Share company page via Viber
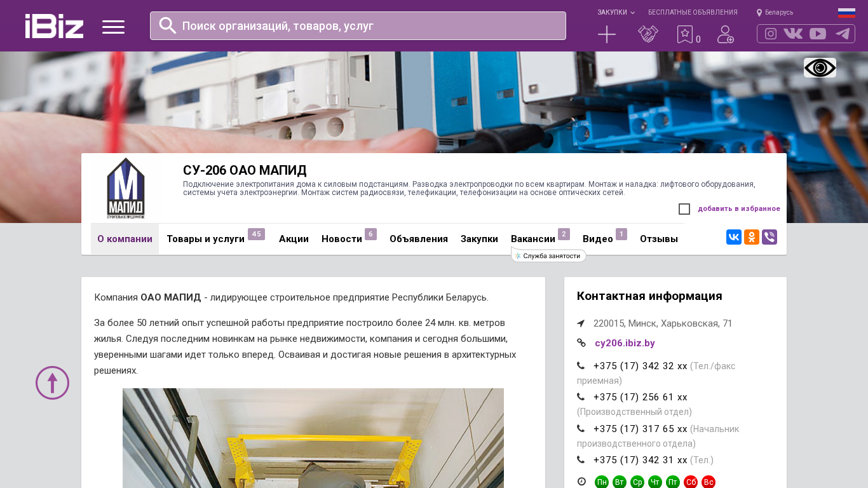 pos(770,237)
